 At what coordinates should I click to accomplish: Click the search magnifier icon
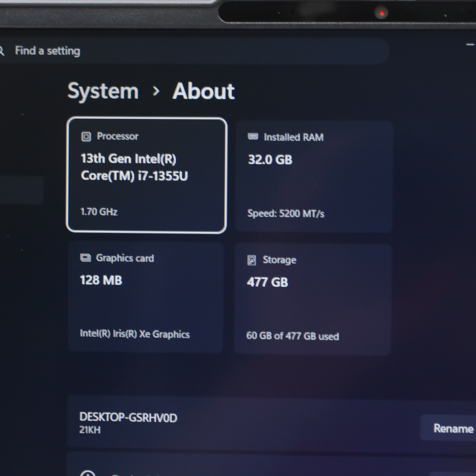tap(1, 51)
